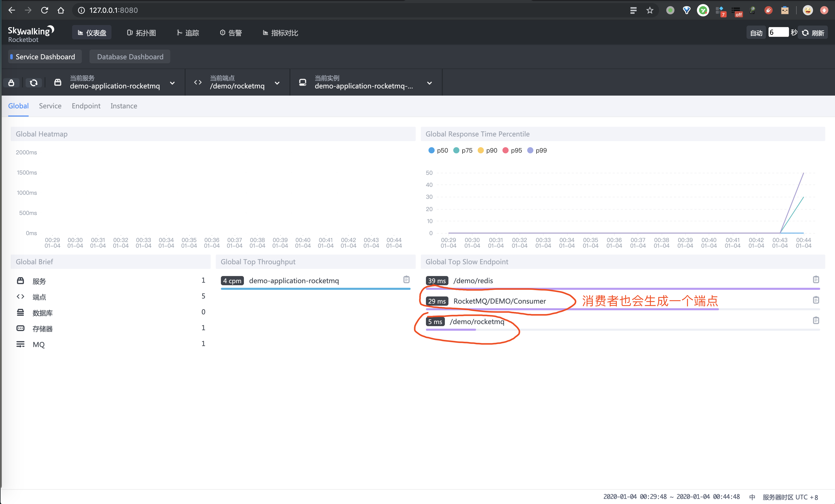Select the Global tab
Viewport: 835px width, 504px height.
click(x=18, y=106)
